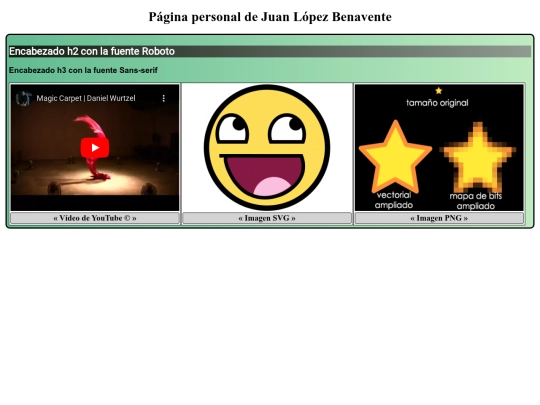Click the 'Imagen PNG' caption

[x=439, y=218]
